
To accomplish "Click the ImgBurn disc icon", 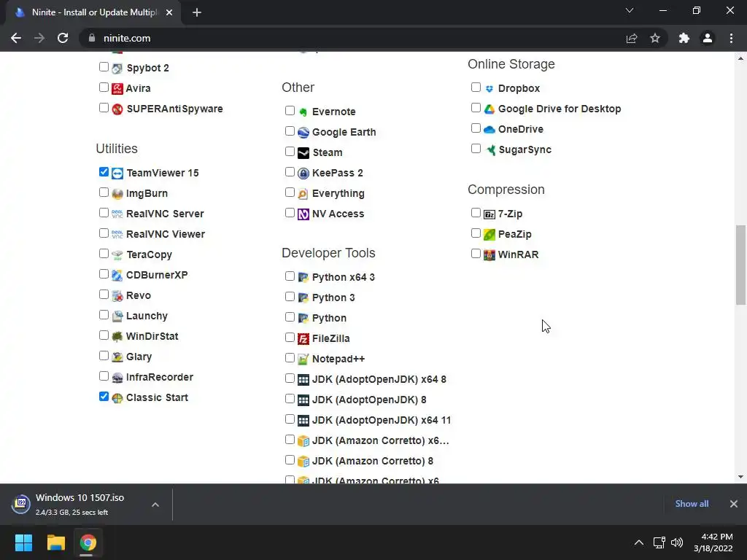I will (x=117, y=194).
